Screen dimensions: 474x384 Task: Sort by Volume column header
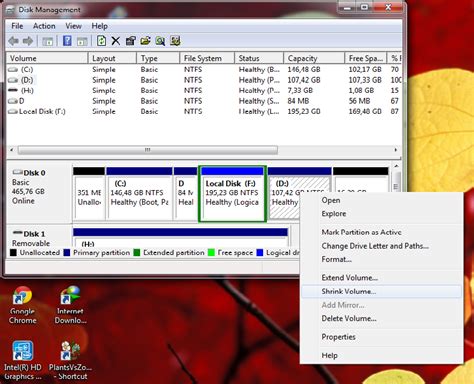(47, 58)
